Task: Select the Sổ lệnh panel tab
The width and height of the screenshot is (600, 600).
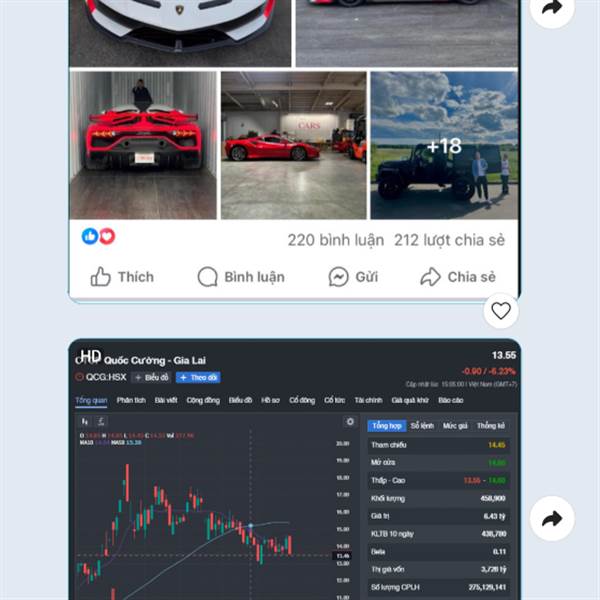Action: (422, 426)
